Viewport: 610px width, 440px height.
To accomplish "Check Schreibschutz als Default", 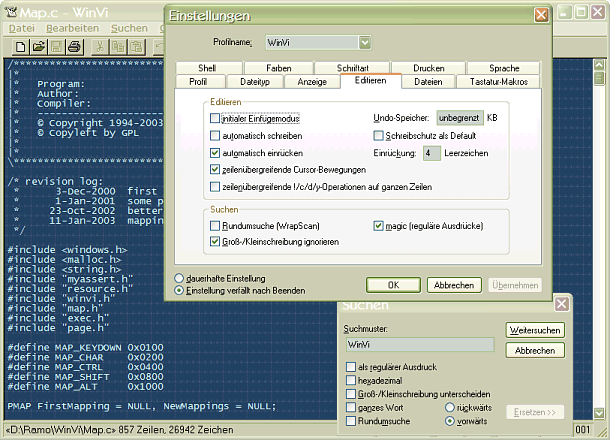I will (378, 136).
